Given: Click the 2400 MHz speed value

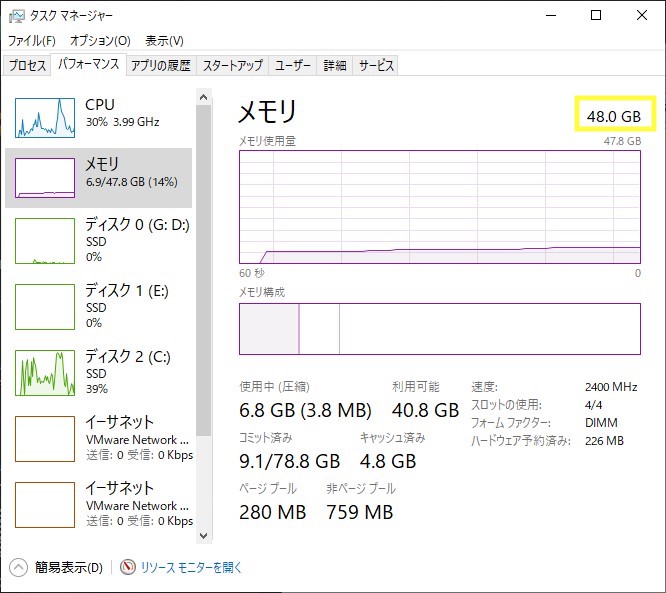Looking at the screenshot, I should [611, 387].
